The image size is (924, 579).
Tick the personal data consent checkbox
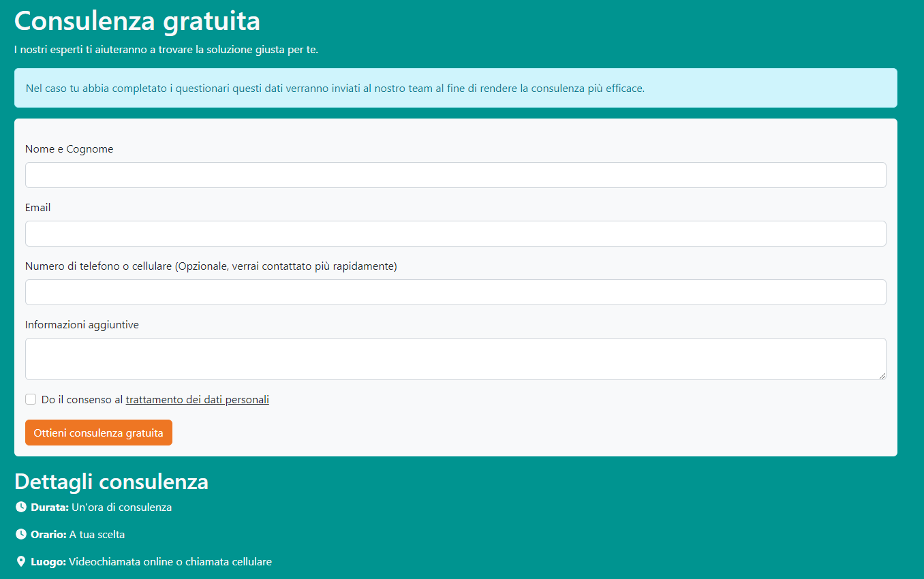[x=31, y=399]
